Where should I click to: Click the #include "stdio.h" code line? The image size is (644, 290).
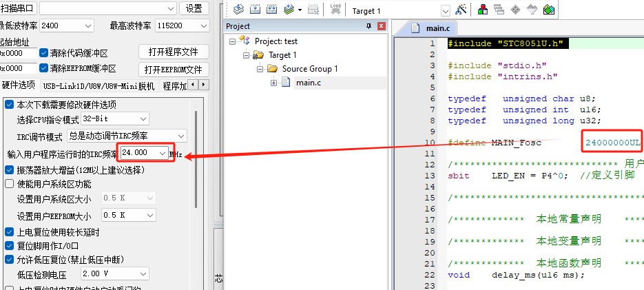click(x=497, y=65)
